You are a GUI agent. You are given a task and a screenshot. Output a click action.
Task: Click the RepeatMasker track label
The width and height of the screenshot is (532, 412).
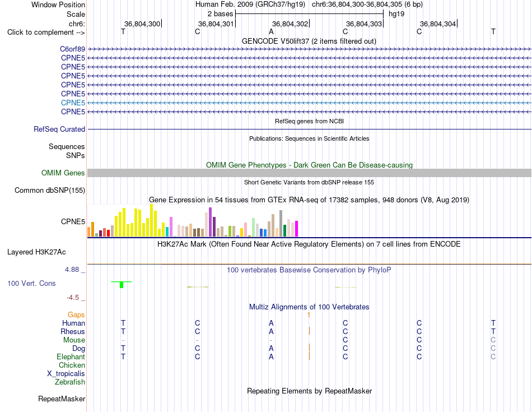62,399
